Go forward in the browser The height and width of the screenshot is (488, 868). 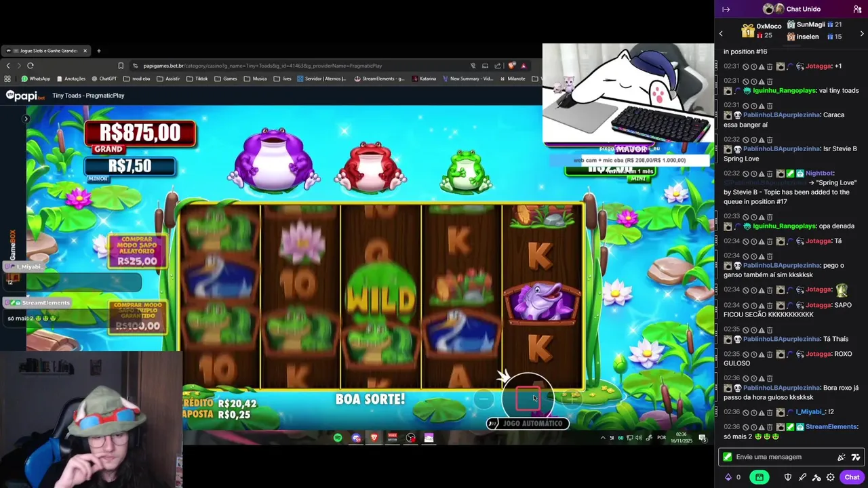pos(18,66)
